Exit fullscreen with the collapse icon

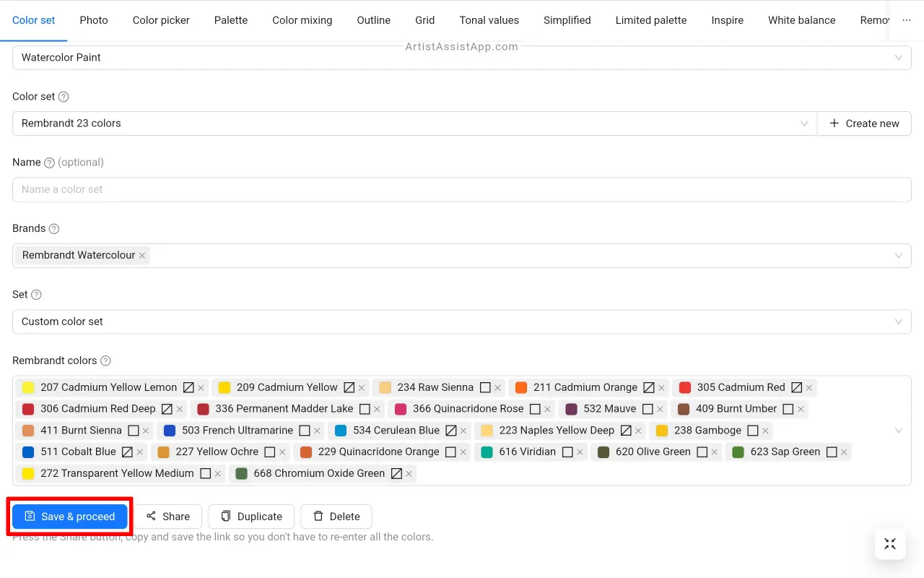click(890, 544)
